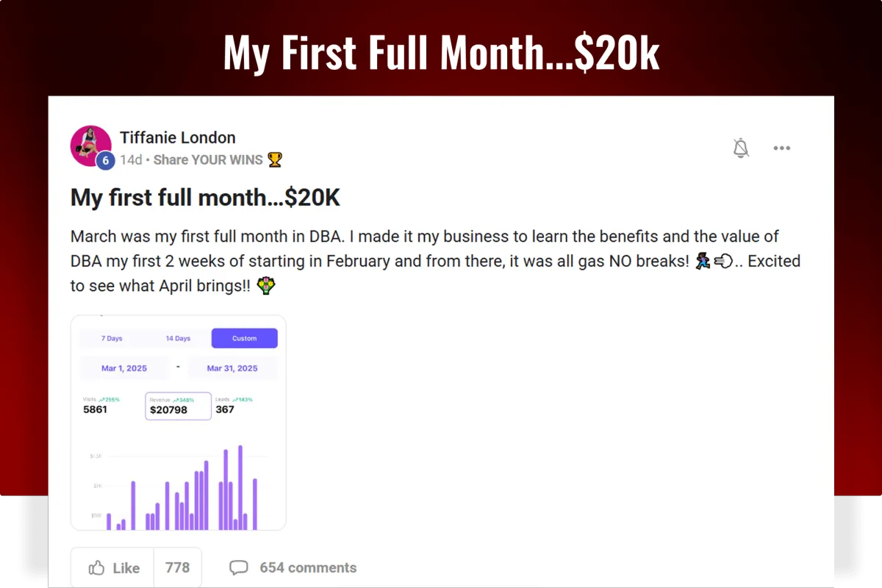Click the speech bubble comments icon
This screenshot has height=588, width=882.
tap(238, 567)
